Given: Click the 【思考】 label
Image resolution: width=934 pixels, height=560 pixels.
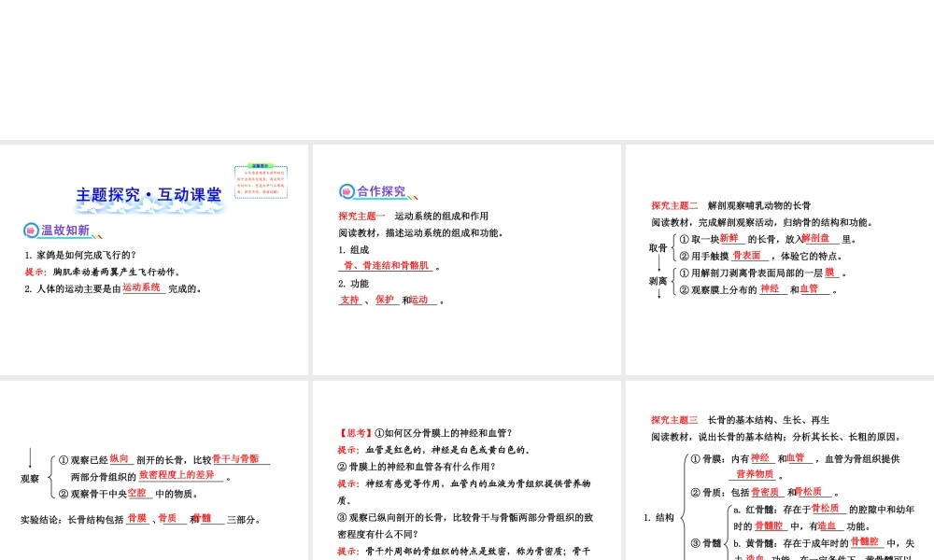Looking at the screenshot, I should (x=355, y=433).
